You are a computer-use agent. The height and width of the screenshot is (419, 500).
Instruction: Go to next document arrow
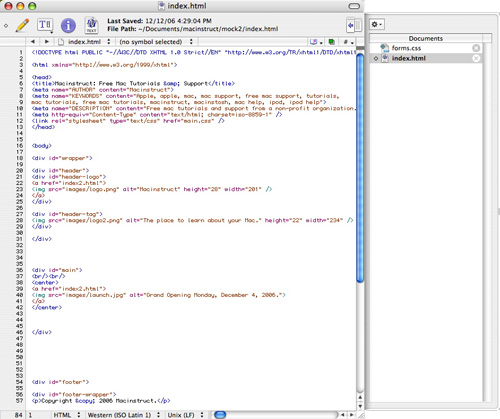click(x=47, y=42)
